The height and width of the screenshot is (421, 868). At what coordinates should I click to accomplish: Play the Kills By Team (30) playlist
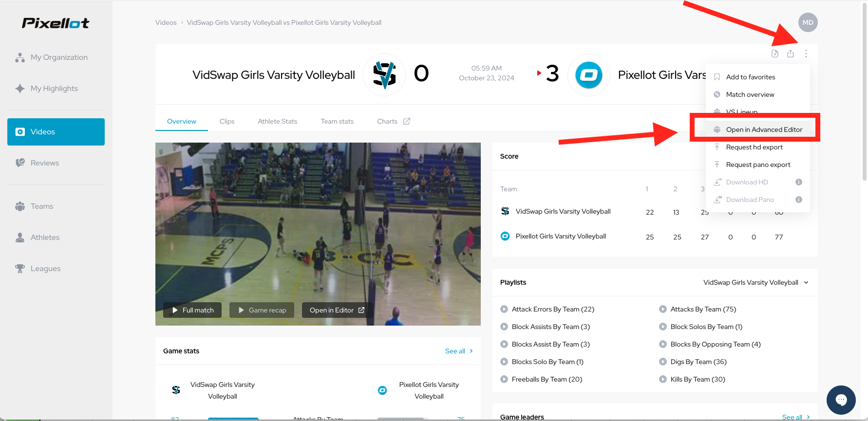coord(692,379)
